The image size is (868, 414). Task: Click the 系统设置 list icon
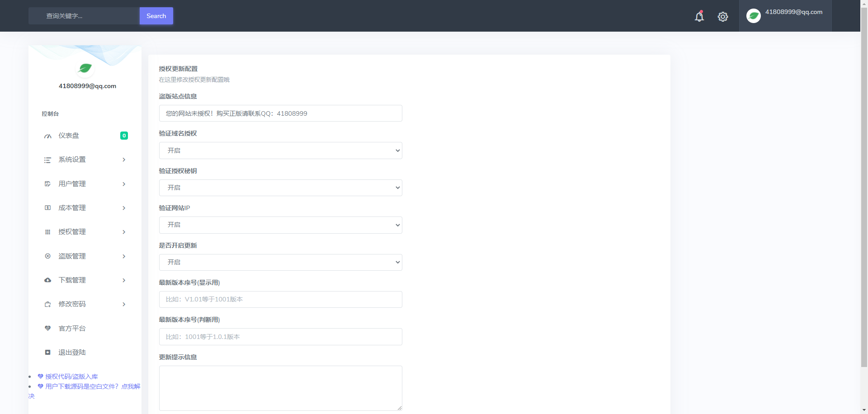[x=47, y=160]
